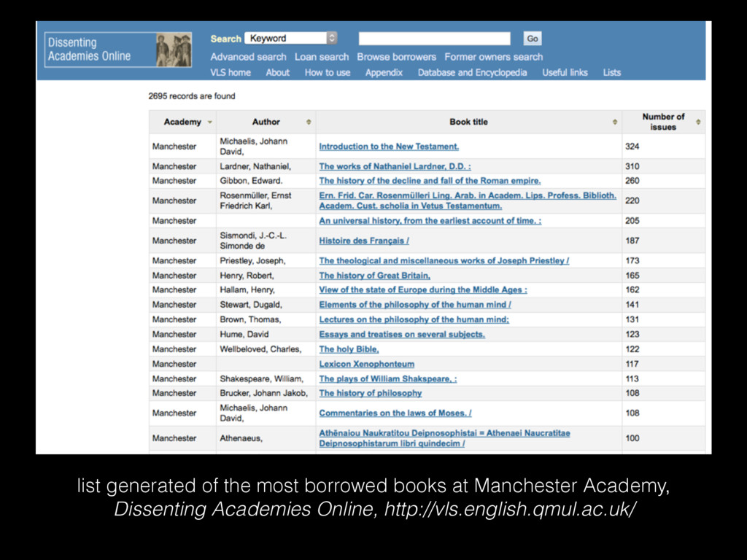Click issues count '100'
The image size is (747, 560).
[x=632, y=438]
